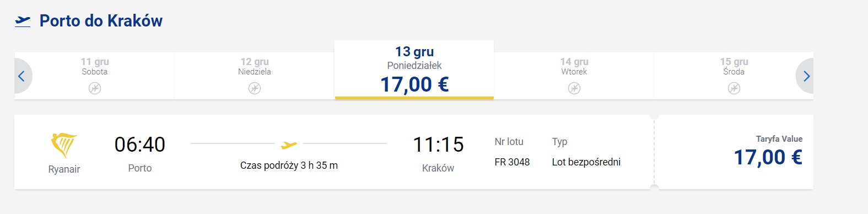The image size is (868, 214).
Task: Click the 11:15 Kraków arrival time
Action: pyautogui.click(x=438, y=145)
